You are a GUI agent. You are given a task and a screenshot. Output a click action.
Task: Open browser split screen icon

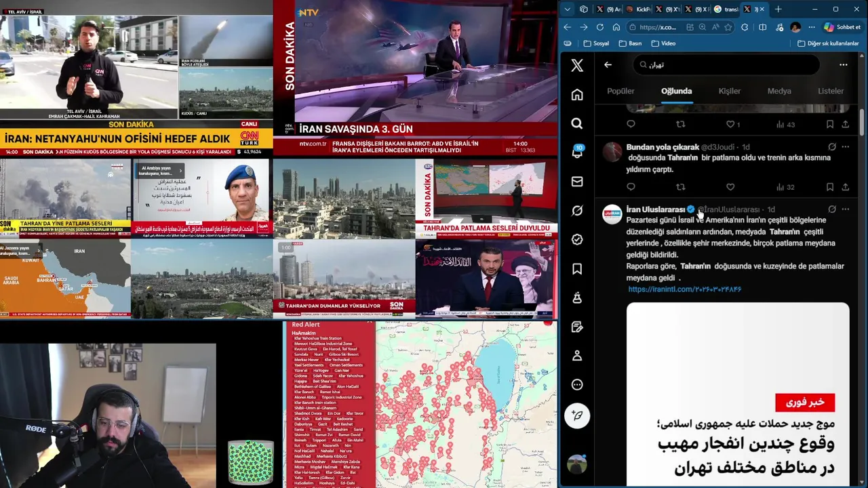[763, 27]
